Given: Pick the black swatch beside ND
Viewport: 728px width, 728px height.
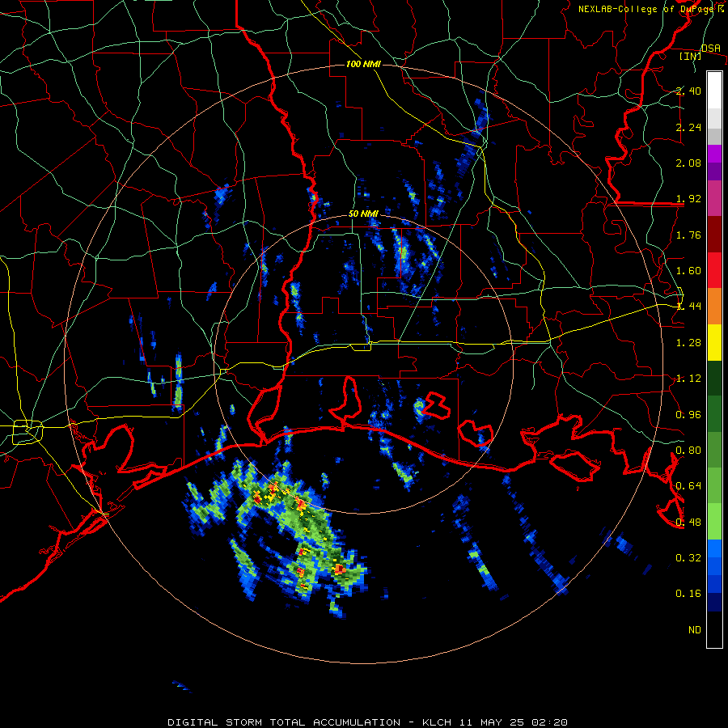Looking at the screenshot, I should 714,629.
